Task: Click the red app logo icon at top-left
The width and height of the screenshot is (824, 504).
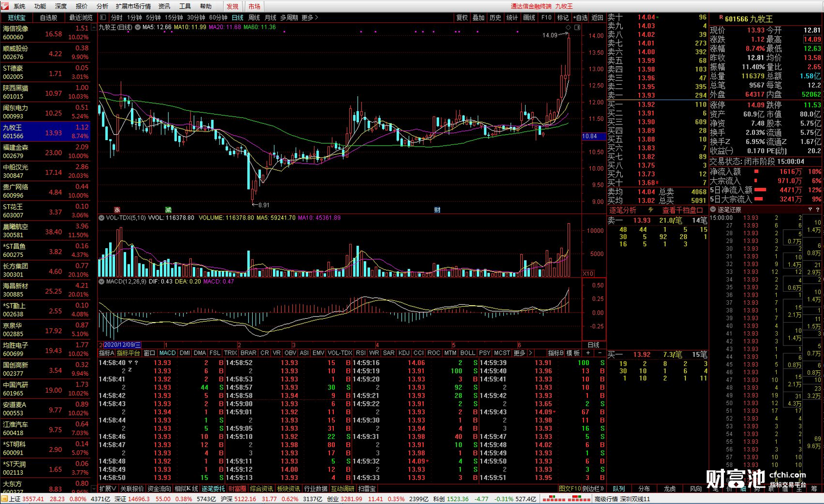Action: pos(5,6)
